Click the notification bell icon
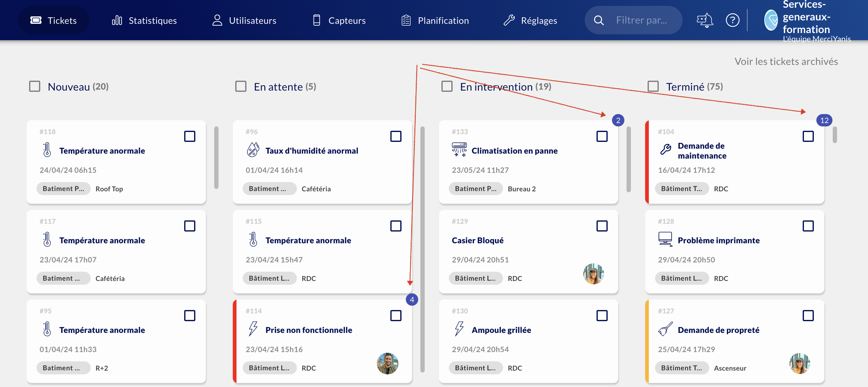The height and width of the screenshot is (387, 868). [x=705, y=20]
